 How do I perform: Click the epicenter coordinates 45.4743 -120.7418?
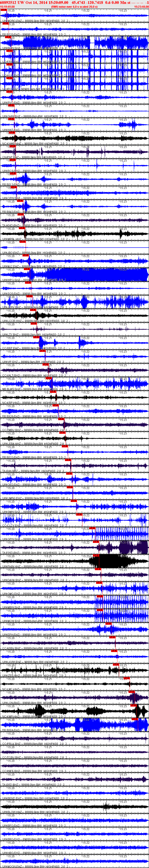coord(87,2)
